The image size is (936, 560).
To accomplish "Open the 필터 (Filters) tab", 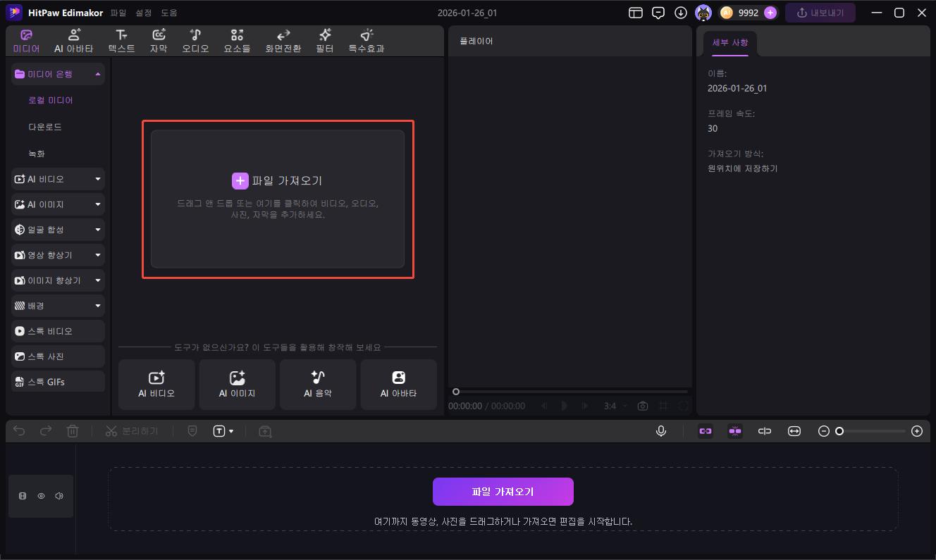I will (325, 42).
